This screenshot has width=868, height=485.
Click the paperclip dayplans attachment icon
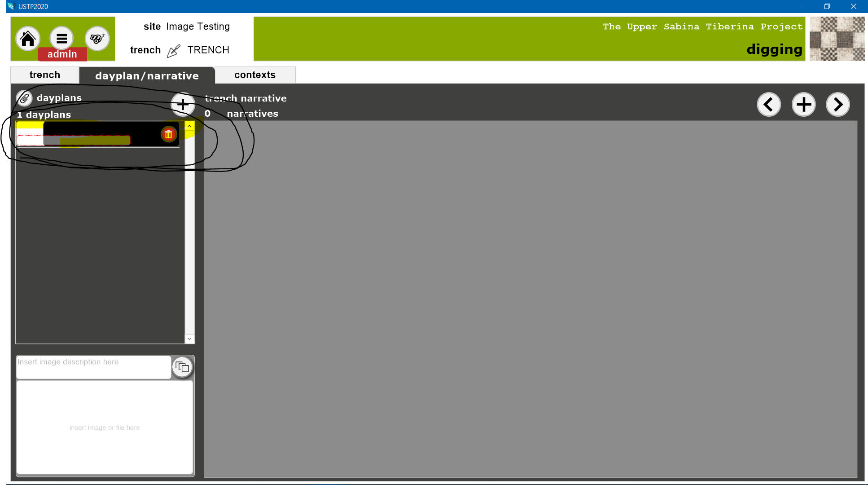pyautogui.click(x=24, y=98)
